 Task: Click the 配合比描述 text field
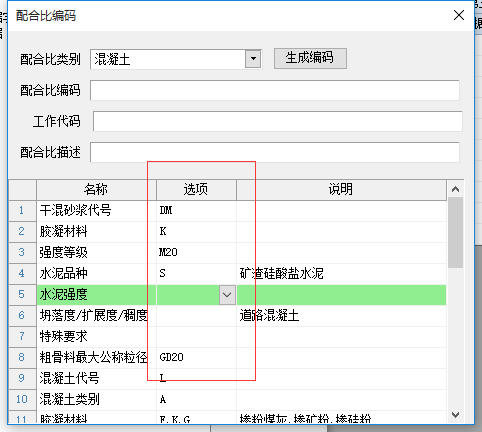275,152
